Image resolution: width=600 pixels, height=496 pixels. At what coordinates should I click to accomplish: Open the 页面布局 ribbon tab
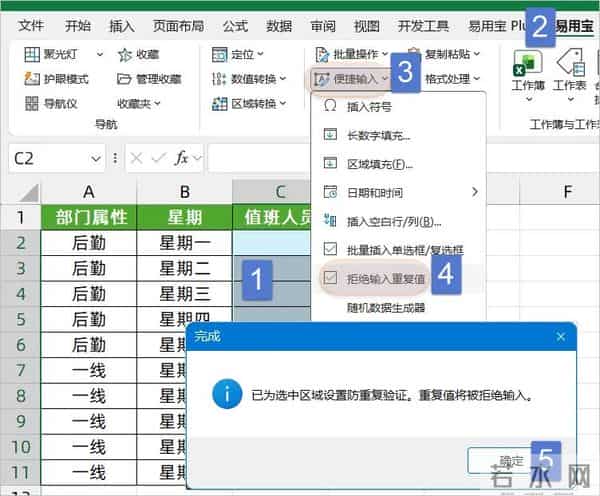(178, 26)
